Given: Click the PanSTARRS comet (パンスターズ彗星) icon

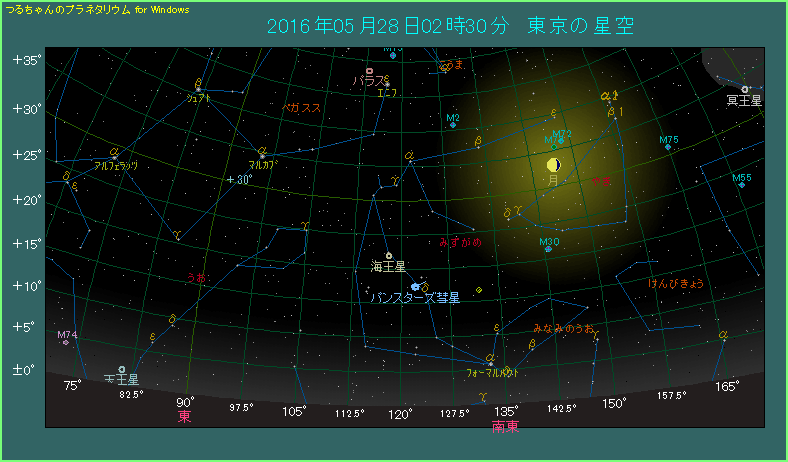Looking at the screenshot, I should [415, 287].
